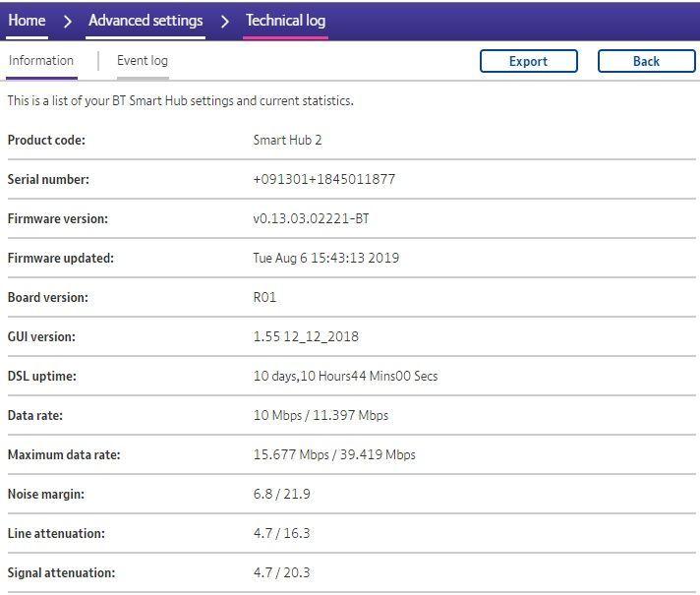Click the chevron after Home

point(67,21)
